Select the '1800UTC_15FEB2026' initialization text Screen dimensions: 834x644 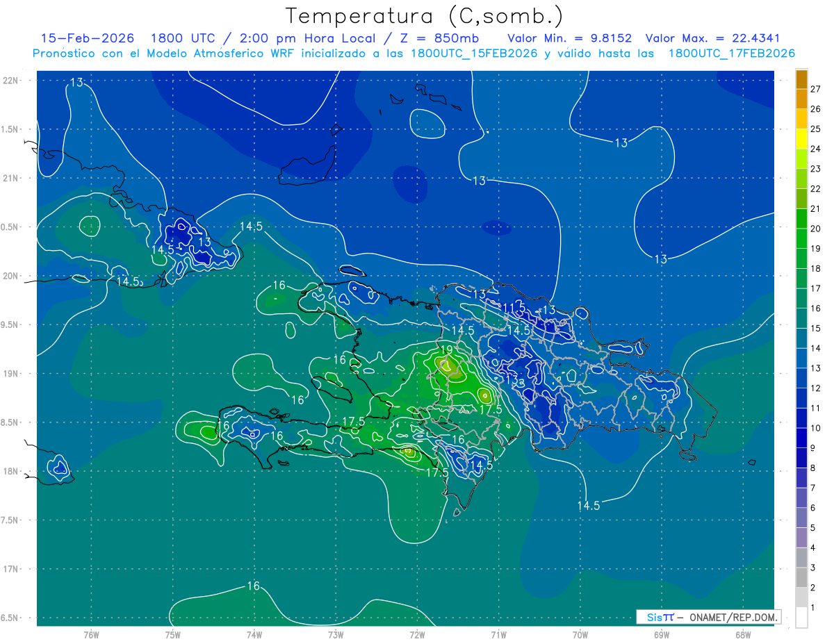[474, 53]
